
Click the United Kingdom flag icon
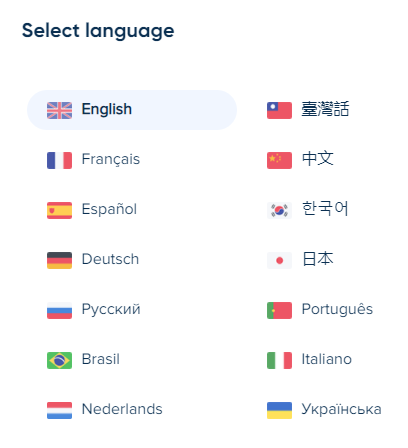click(59, 110)
